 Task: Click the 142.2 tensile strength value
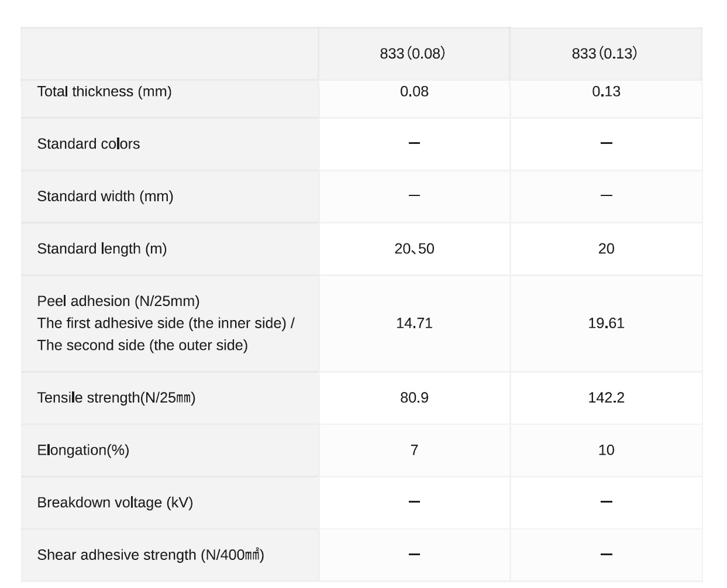(606, 398)
